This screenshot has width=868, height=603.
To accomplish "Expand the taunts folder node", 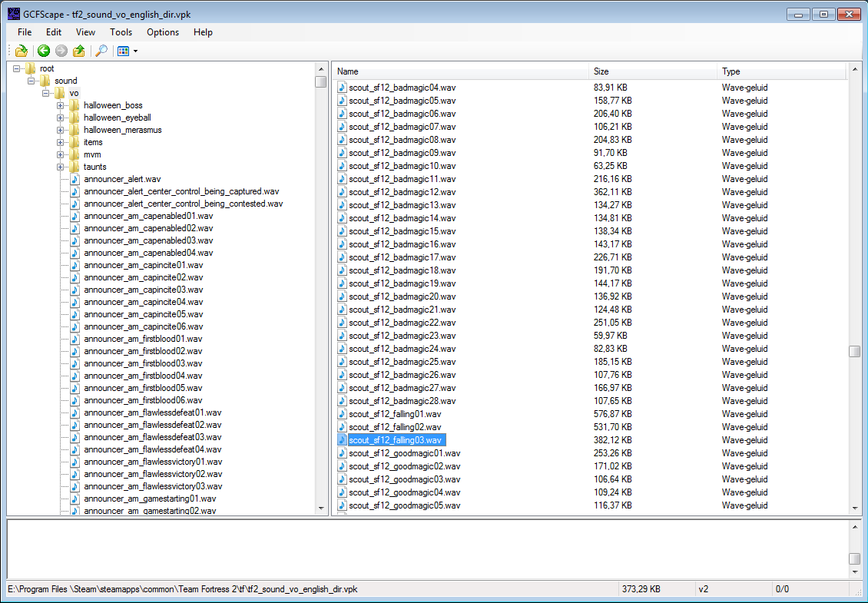I will point(60,167).
